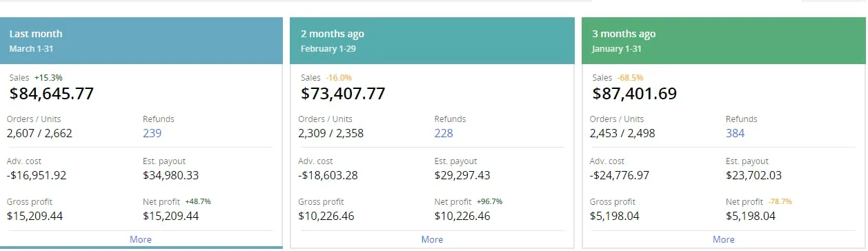
Task: Click the $15,209.44 net profit value
Action: [x=171, y=216]
